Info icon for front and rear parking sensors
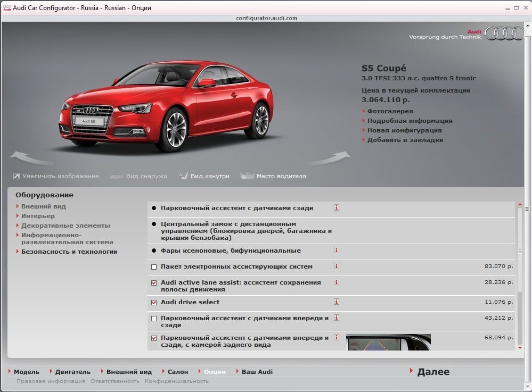532x392 pixels. 336,318
